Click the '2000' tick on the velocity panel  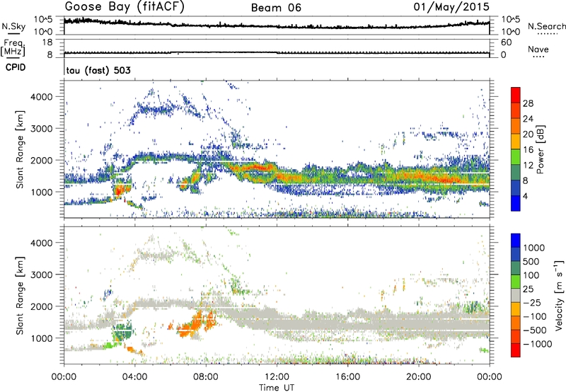click(41, 306)
